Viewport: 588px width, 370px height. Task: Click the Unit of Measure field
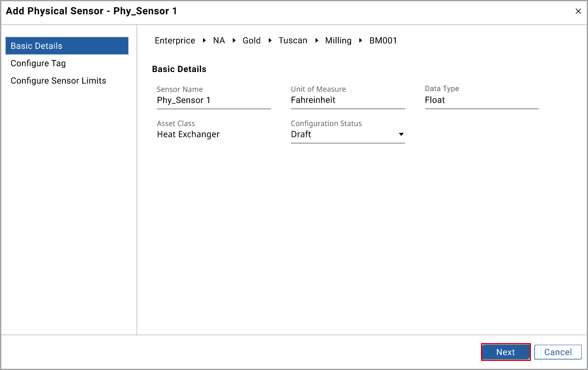point(347,100)
